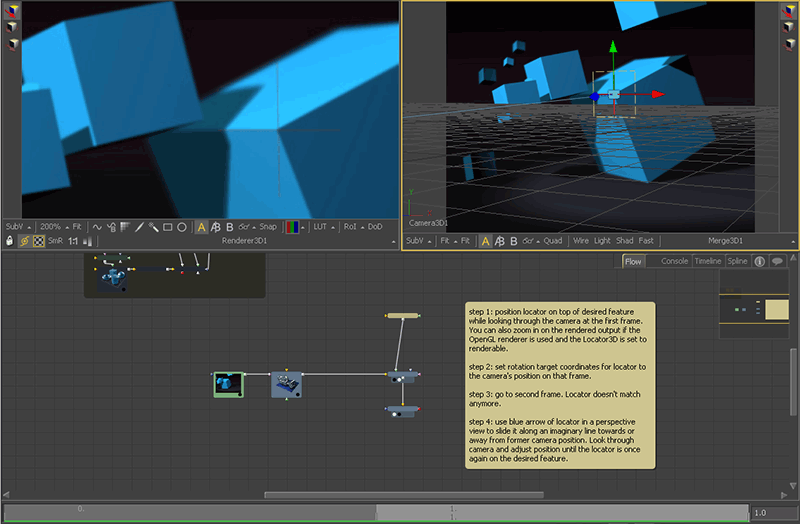Viewport: 800px width, 524px height.
Task: Select the ellipse mask tool icon
Action: coord(182,227)
